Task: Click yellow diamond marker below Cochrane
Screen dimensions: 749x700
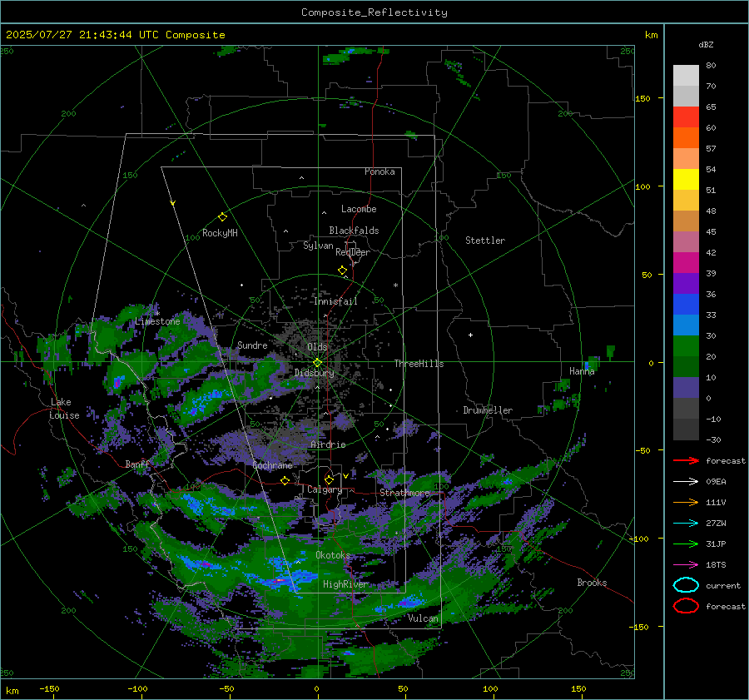Action: 285,481
